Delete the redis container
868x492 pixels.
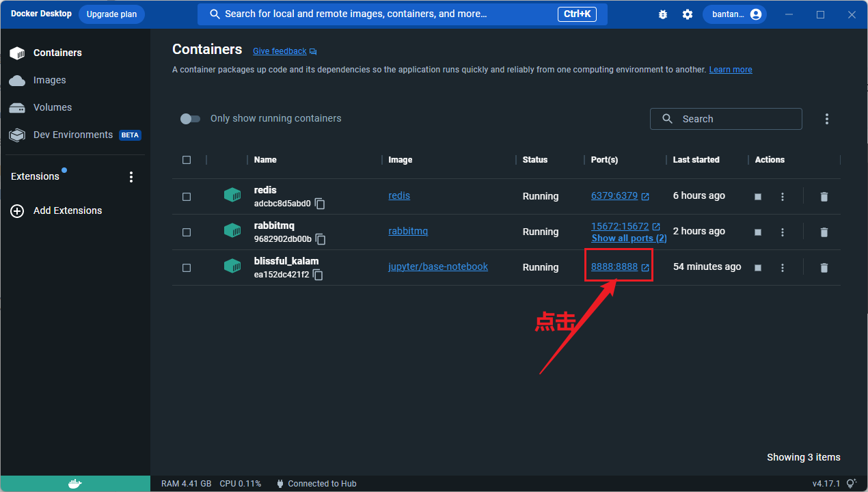pos(824,196)
